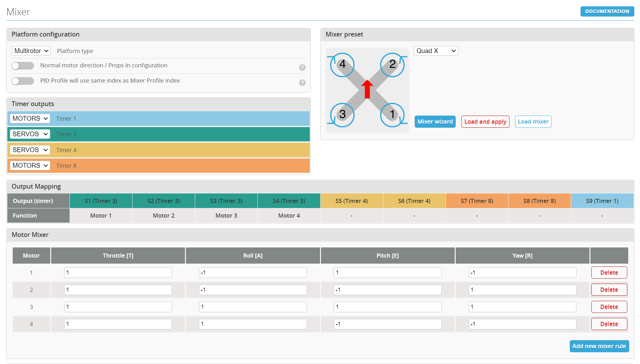Click help icon beside PID Profile setting

[302, 83]
